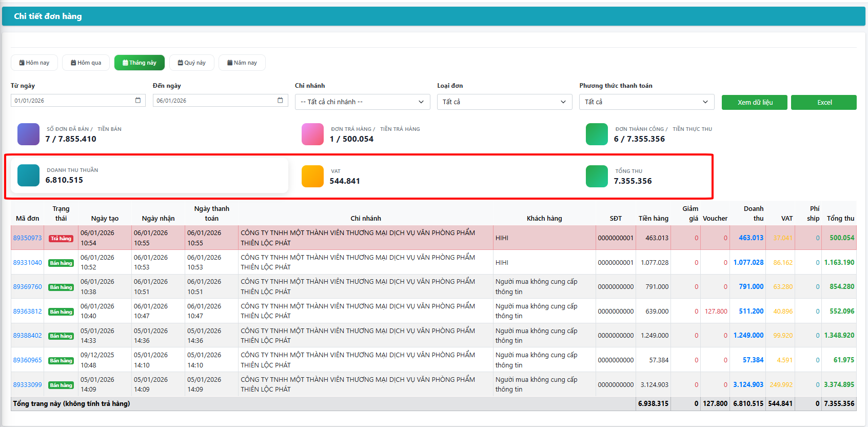Click the green Tổng thu icon

click(x=597, y=177)
